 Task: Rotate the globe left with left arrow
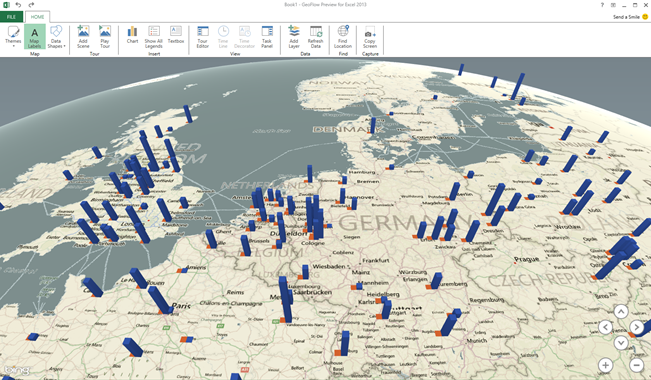[x=605, y=327]
